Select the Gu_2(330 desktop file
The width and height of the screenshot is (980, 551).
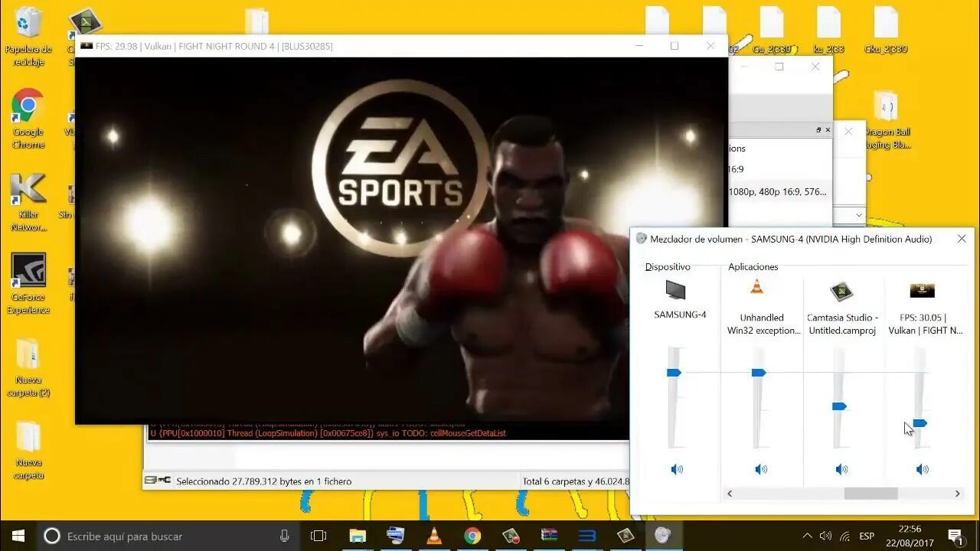click(x=772, y=31)
